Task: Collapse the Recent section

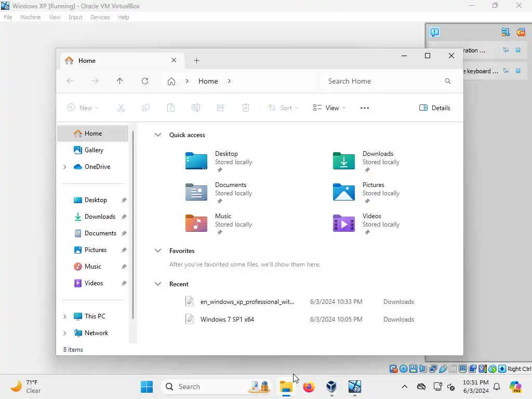Action: click(158, 284)
